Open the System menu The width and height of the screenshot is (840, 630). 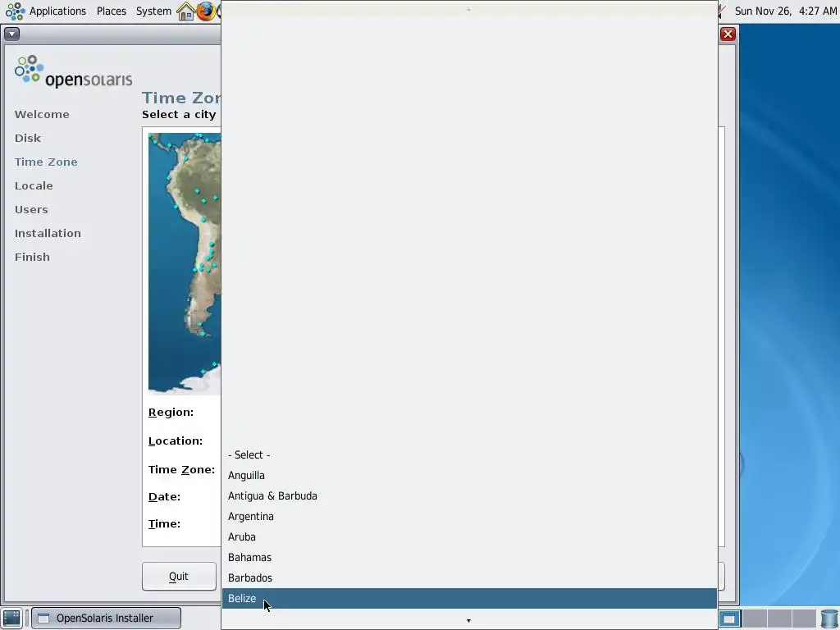point(153,11)
